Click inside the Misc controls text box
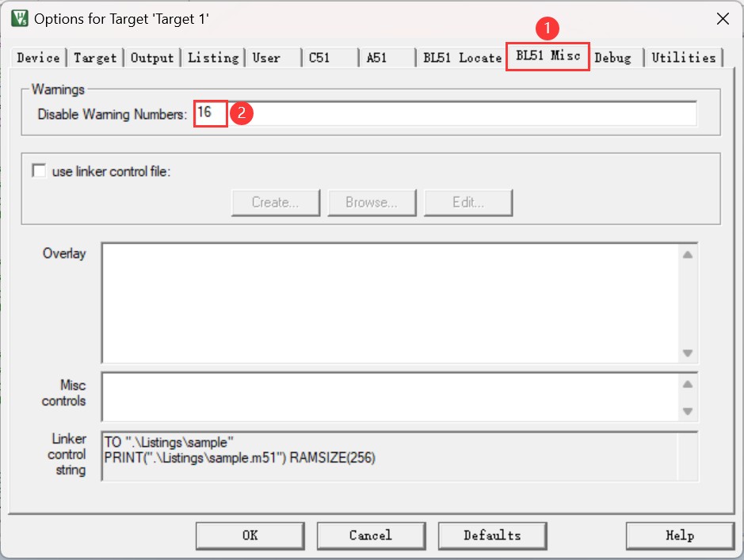 click(x=390, y=397)
